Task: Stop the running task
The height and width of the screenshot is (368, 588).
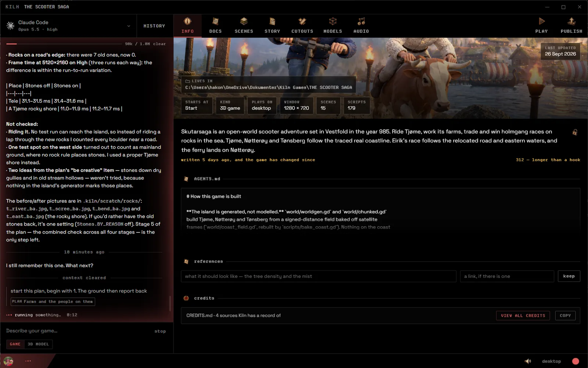Action: (x=160, y=331)
